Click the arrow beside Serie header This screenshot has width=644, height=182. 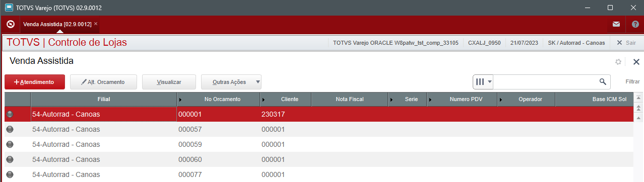coord(392,100)
